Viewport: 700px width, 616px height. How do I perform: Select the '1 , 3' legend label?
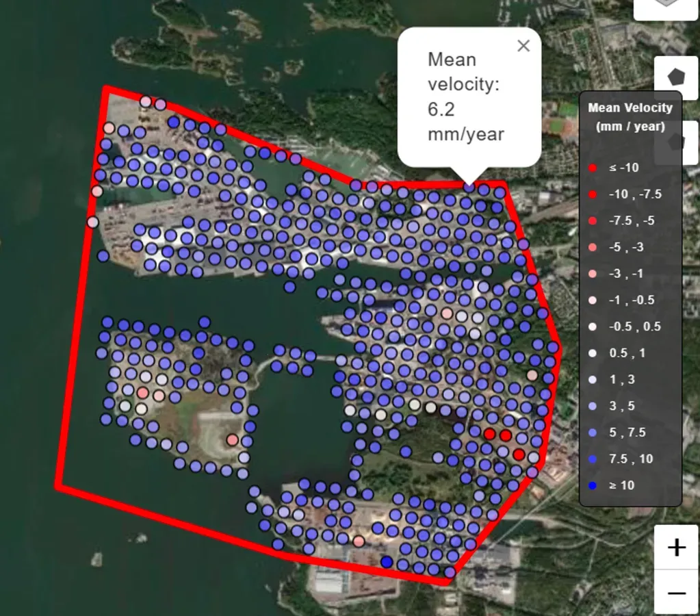pos(622,379)
